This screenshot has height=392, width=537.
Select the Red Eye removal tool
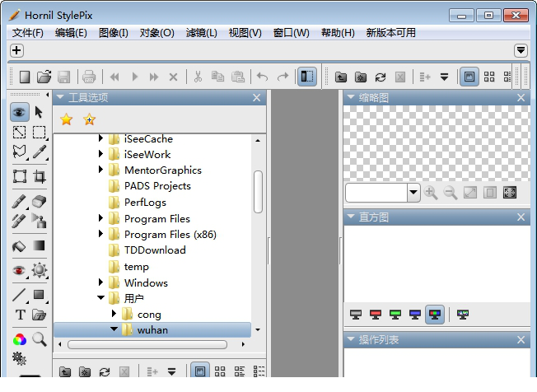click(19, 270)
